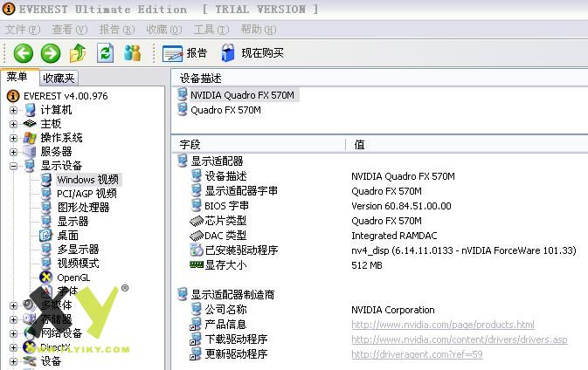Open the 工具(T) menu
588x370 pixels.
(x=211, y=29)
